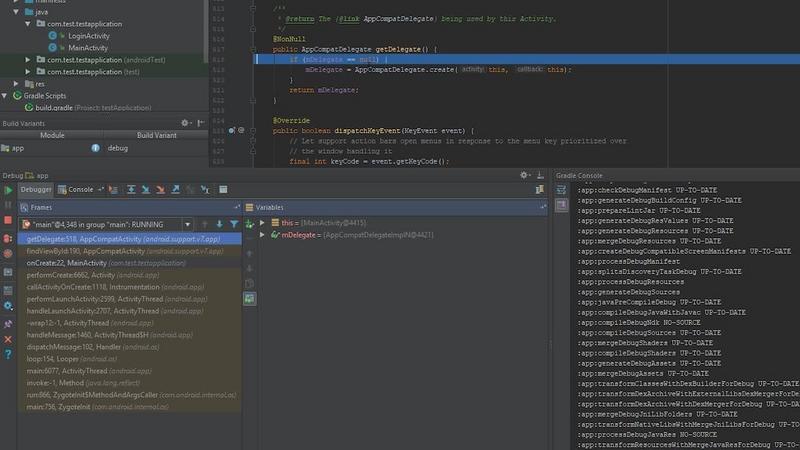Click the Step Into icon
800x450 pixels.
[146, 190]
